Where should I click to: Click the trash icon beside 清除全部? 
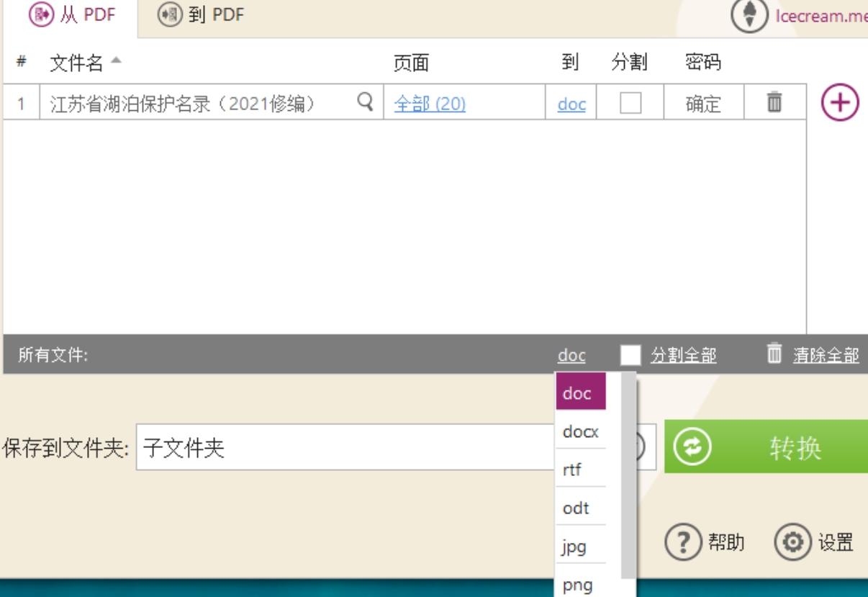[774, 353]
